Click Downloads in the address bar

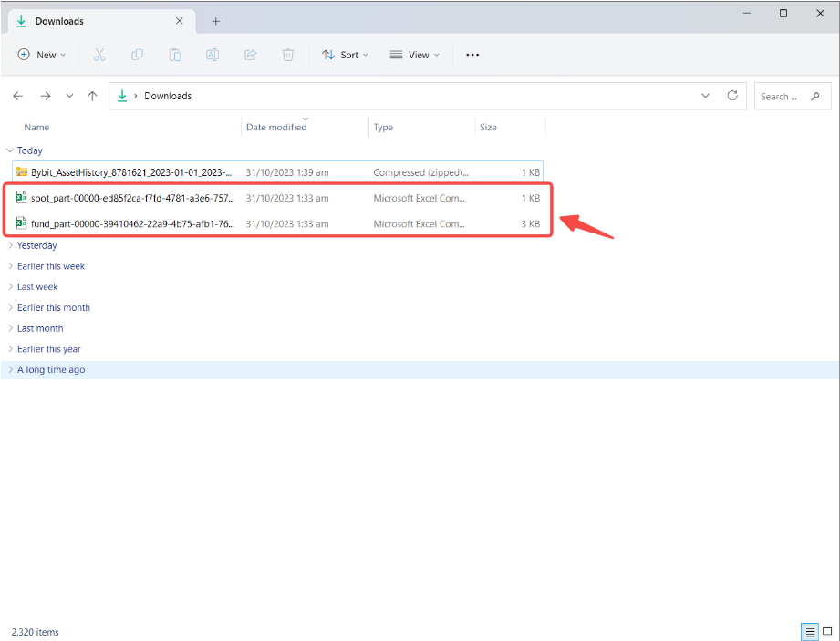167,96
